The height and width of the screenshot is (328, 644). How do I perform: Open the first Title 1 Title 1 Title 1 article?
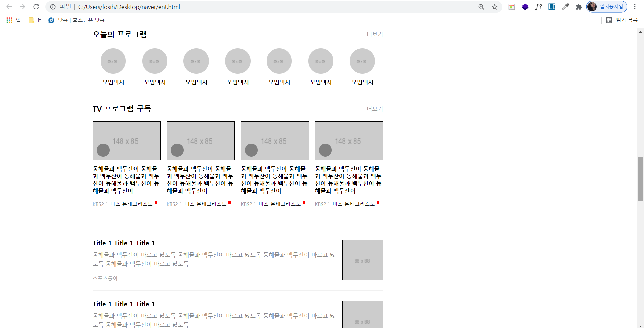click(x=124, y=243)
